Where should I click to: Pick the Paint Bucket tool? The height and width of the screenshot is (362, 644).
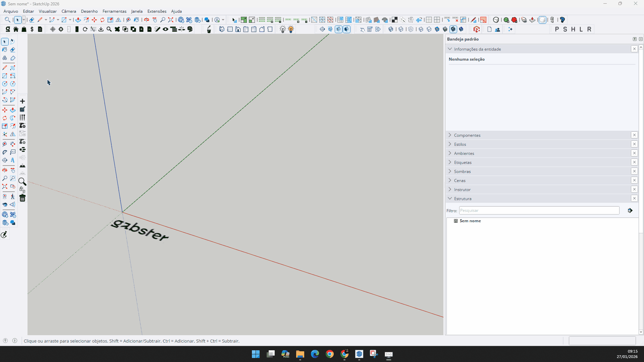tap(5, 50)
